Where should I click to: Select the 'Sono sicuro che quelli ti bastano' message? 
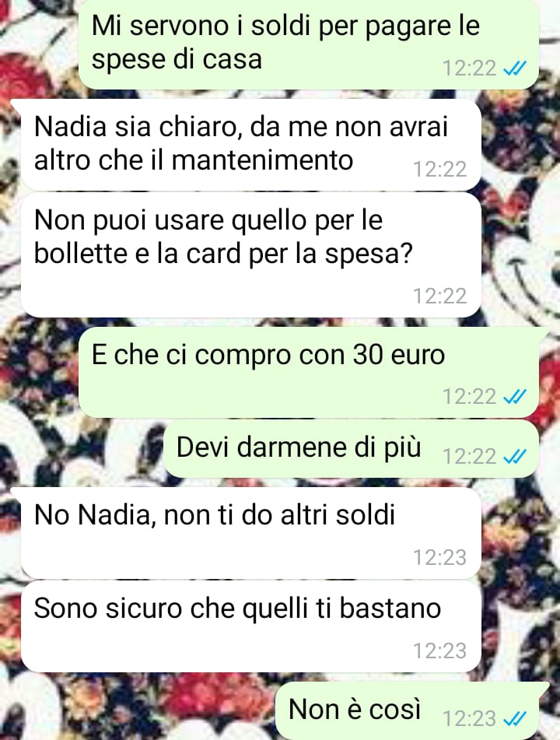coord(251,626)
